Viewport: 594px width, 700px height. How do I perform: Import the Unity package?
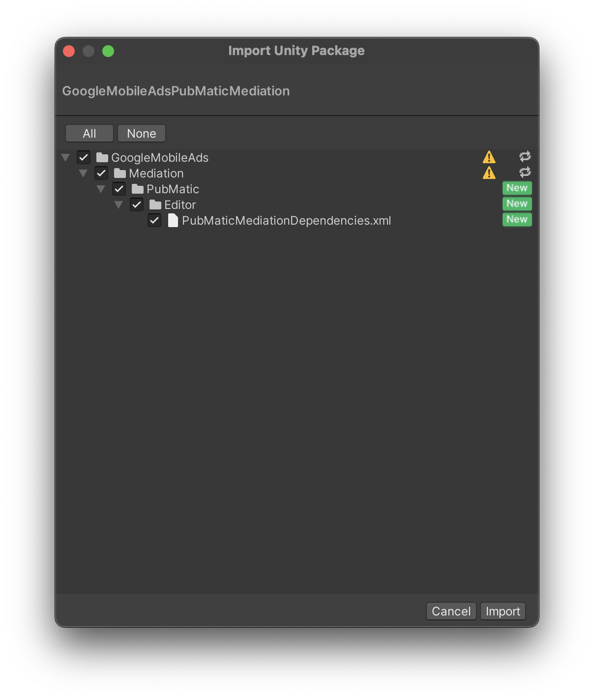[503, 611]
